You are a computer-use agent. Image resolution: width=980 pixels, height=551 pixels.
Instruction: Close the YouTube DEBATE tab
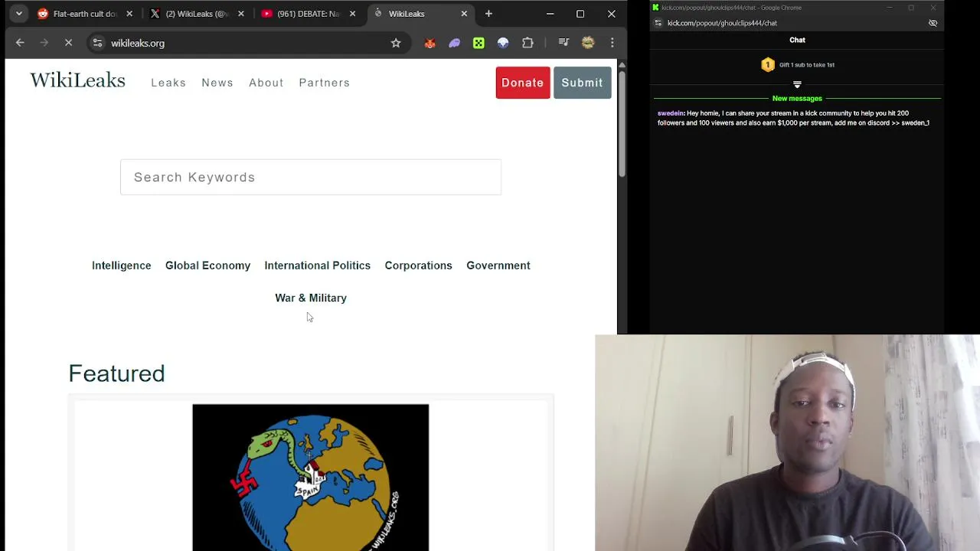[x=352, y=14]
